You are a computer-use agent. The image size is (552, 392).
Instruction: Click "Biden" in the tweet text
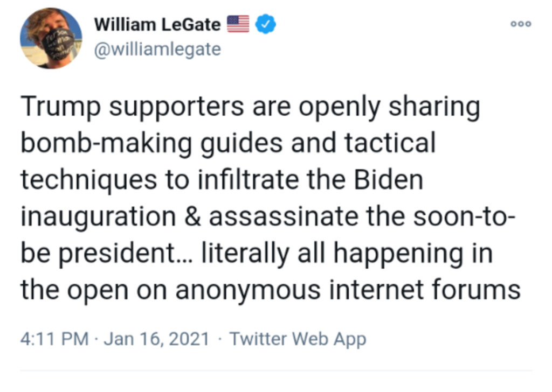pyautogui.click(x=389, y=180)
